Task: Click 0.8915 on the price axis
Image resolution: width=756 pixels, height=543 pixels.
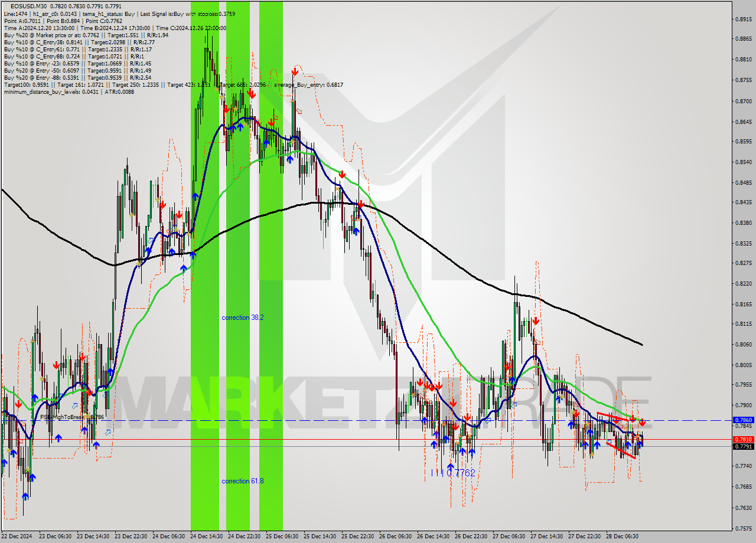Action: pos(744,19)
